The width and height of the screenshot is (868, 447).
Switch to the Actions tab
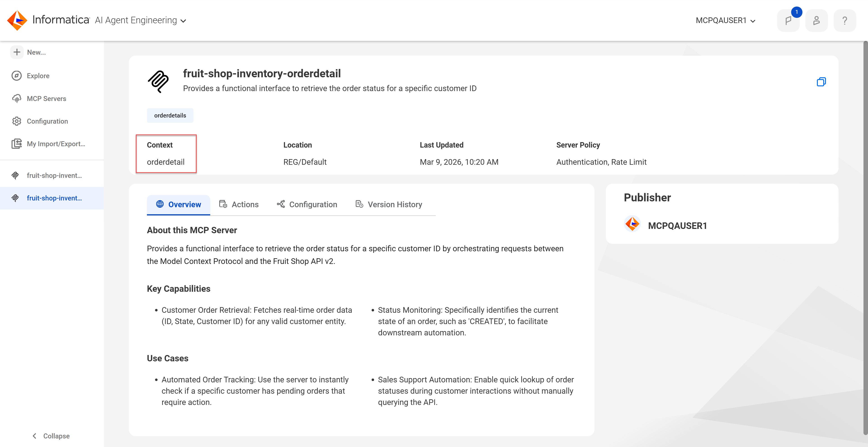239,205
